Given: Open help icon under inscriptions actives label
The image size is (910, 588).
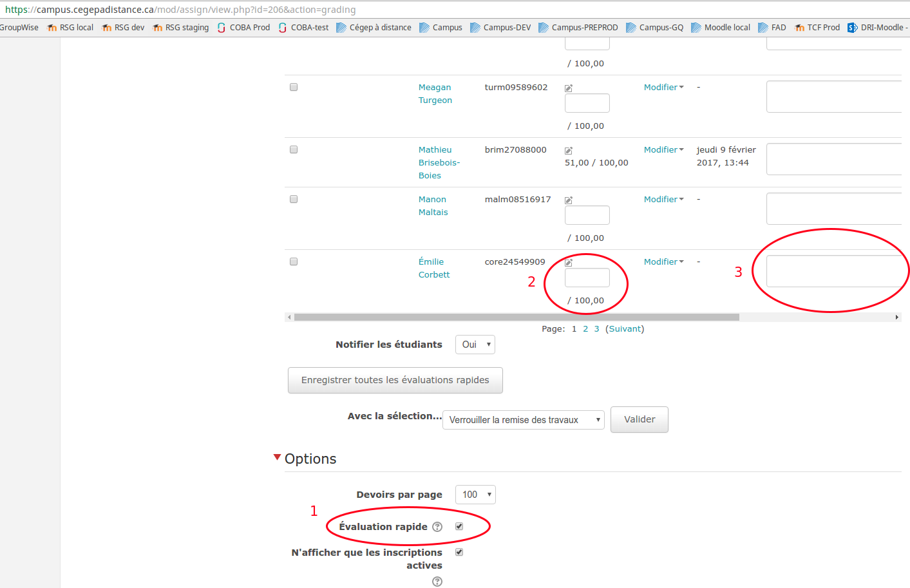Looking at the screenshot, I should (x=437, y=582).
